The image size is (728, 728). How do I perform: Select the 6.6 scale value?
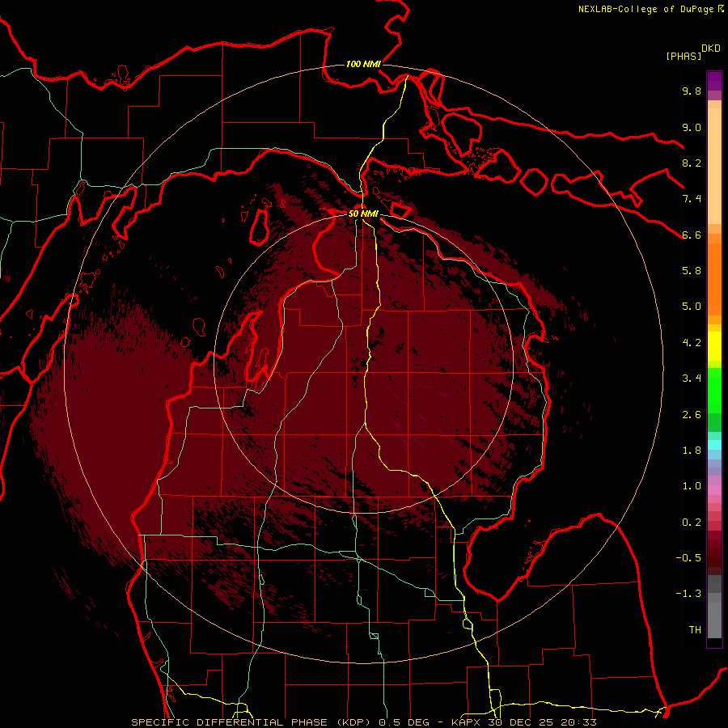pyautogui.click(x=692, y=235)
